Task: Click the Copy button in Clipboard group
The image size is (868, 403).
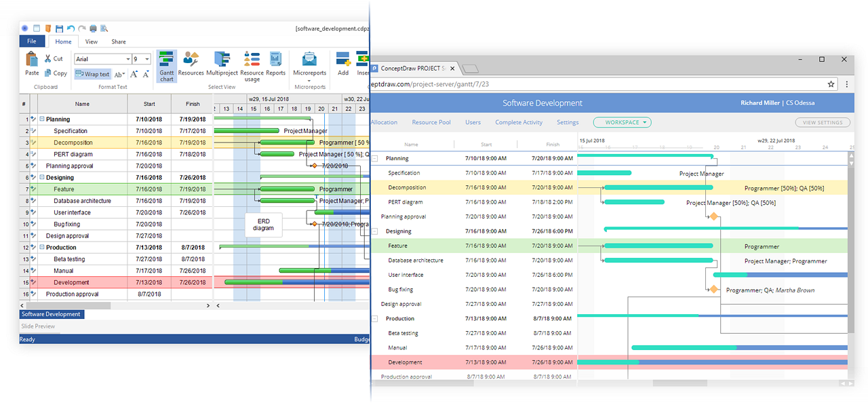Action: point(56,73)
